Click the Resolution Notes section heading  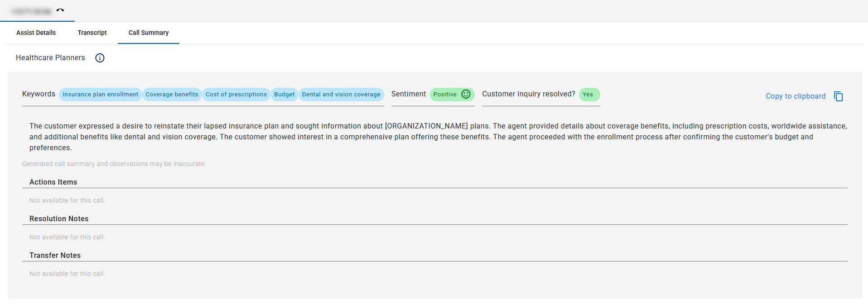coord(59,219)
